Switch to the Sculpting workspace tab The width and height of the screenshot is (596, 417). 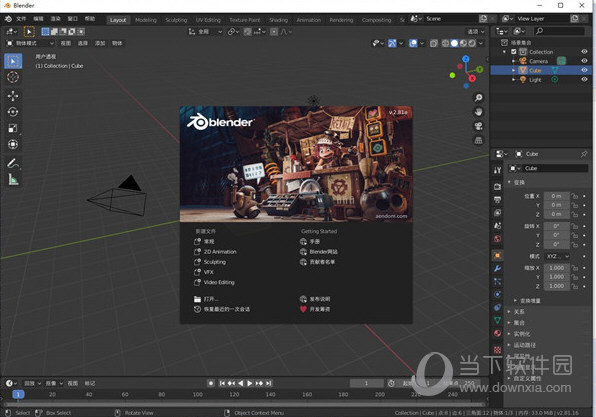coord(176,20)
